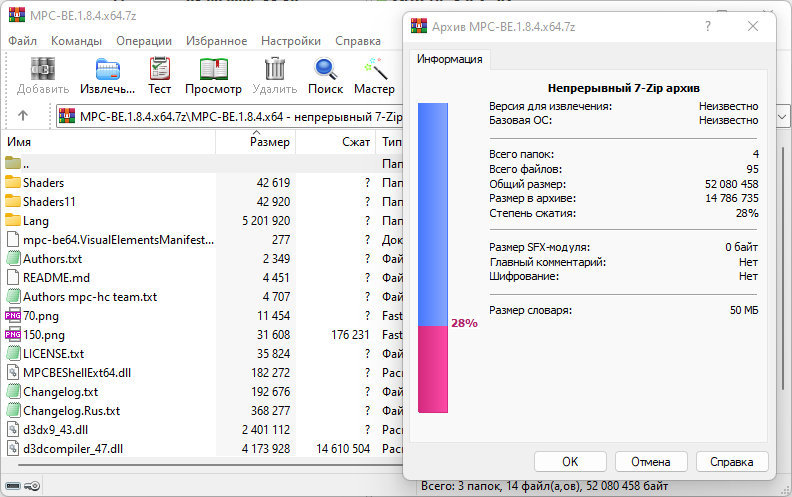Click the 5 201 920 size value
The height and width of the screenshot is (497, 792).
(x=266, y=221)
